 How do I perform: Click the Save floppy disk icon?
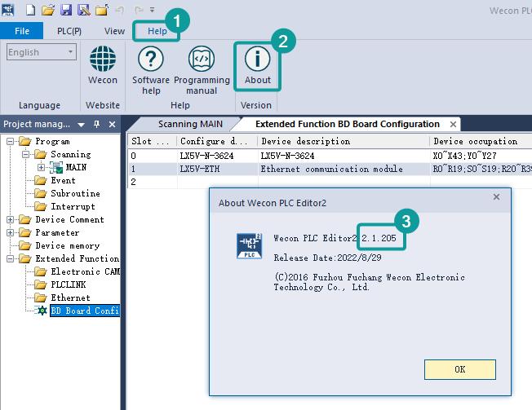(x=66, y=9)
